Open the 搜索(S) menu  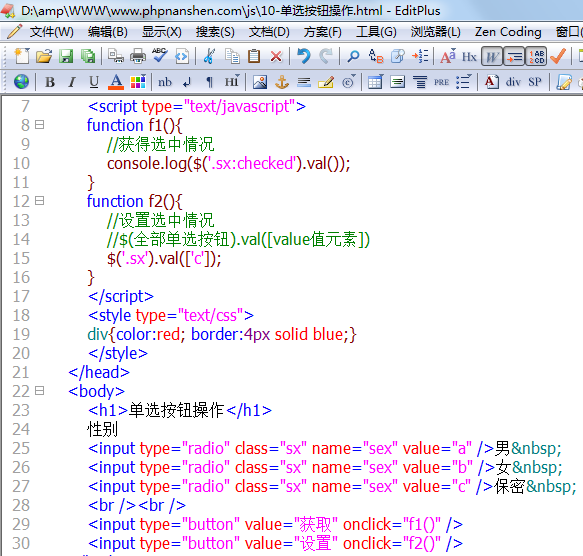[x=215, y=32]
